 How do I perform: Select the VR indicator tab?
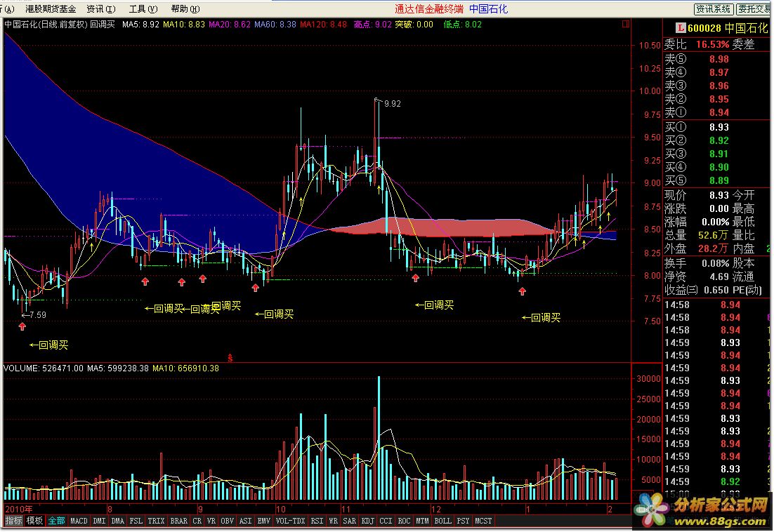[x=211, y=521]
